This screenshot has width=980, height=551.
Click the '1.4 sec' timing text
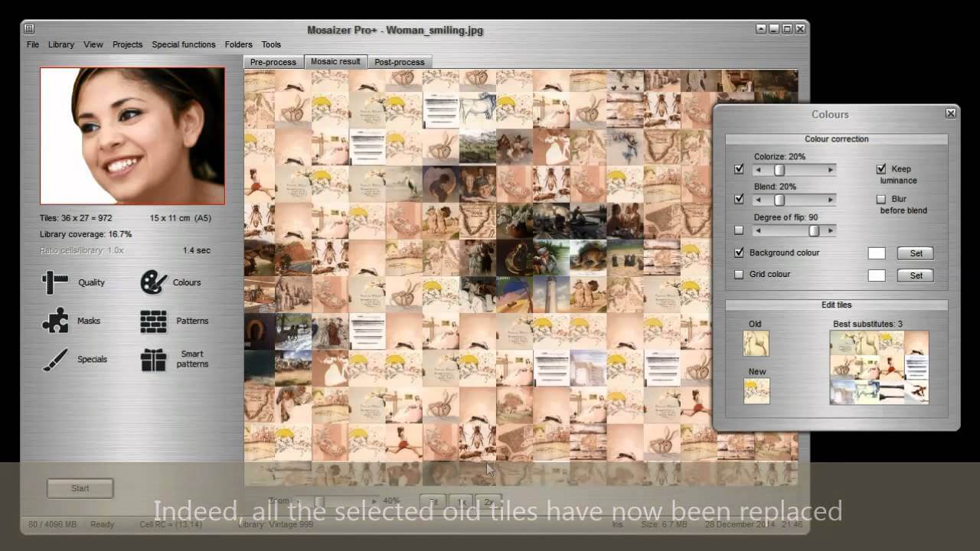click(196, 250)
